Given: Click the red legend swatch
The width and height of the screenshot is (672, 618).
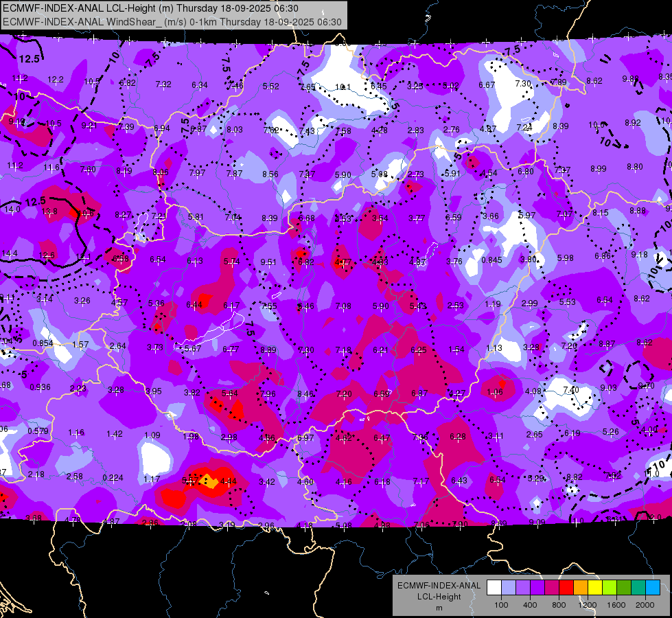Looking at the screenshot, I should coord(566,588).
